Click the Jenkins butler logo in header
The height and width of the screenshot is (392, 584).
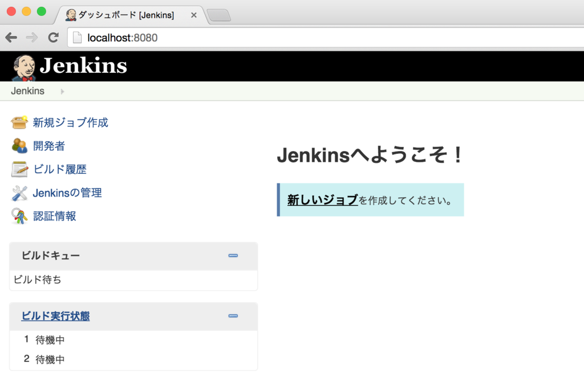point(24,68)
